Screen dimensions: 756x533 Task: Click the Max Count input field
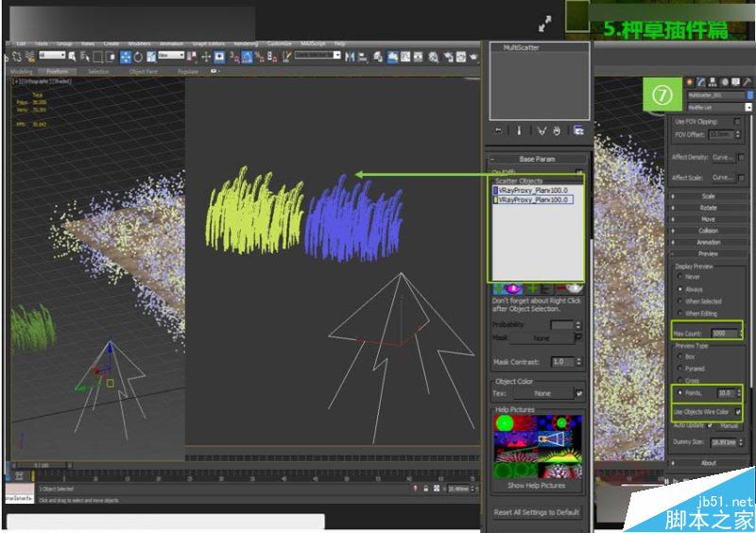pos(725,333)
